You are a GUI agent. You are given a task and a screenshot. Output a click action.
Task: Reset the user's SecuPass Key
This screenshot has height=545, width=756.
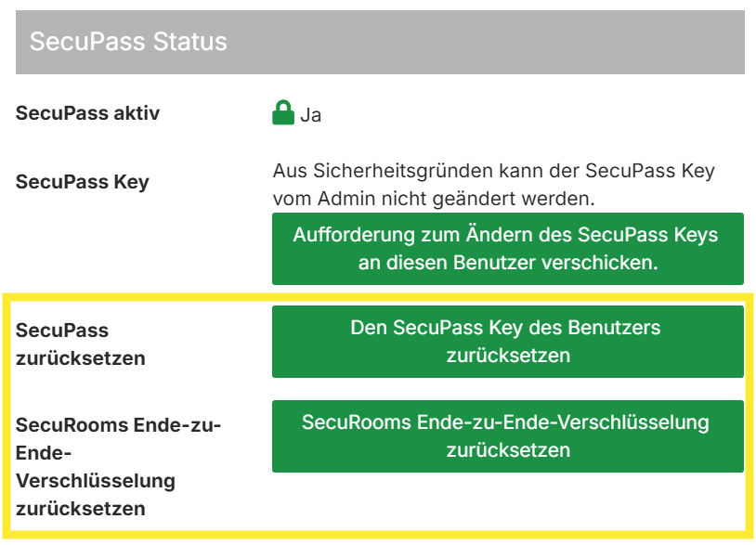(x=507, y=341)
